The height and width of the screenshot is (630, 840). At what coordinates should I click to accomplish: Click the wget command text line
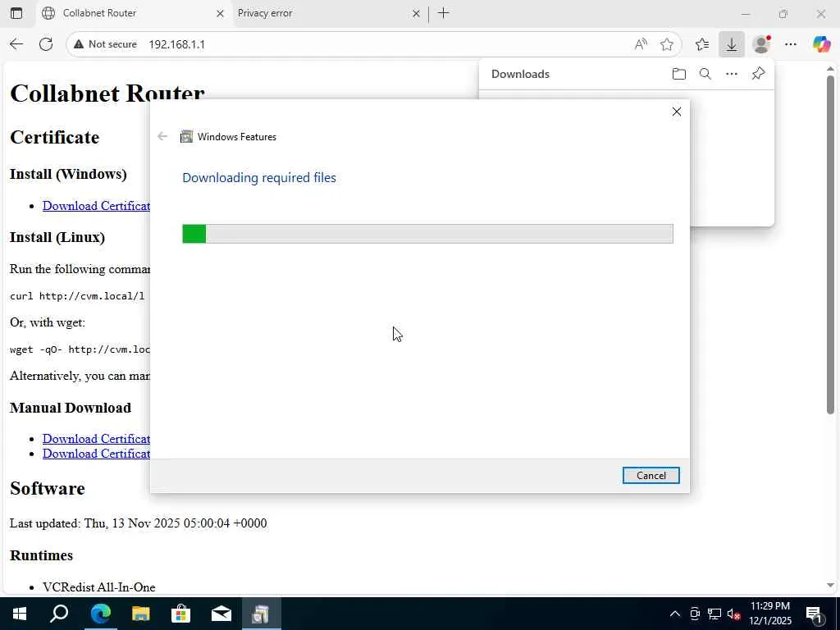pos(80,349)
